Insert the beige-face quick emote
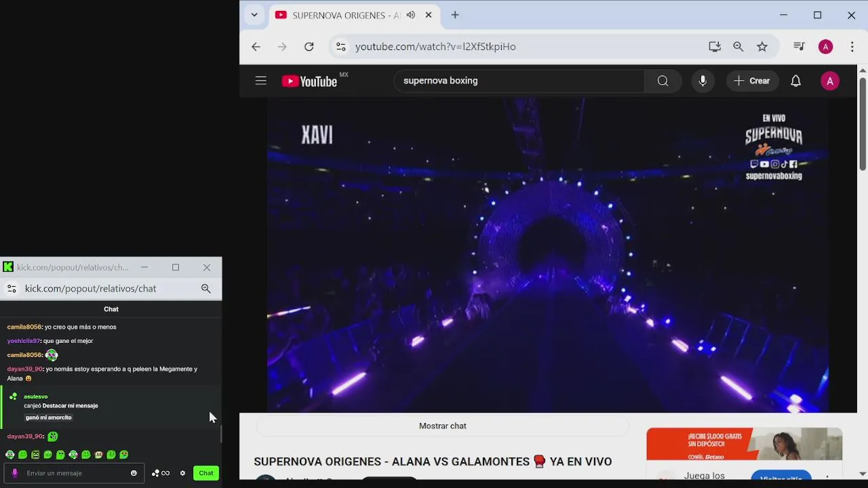 [x=99, y=455]
